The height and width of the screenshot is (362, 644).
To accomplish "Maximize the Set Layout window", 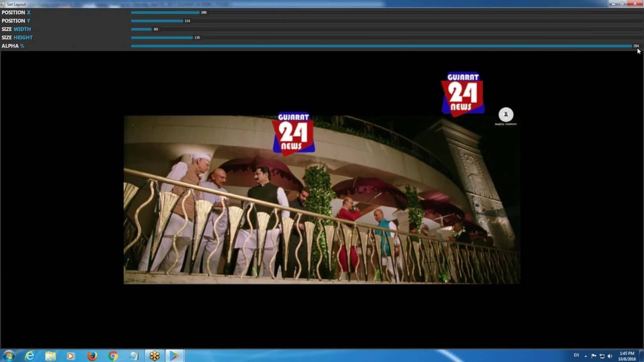I will tap(622, 4).
